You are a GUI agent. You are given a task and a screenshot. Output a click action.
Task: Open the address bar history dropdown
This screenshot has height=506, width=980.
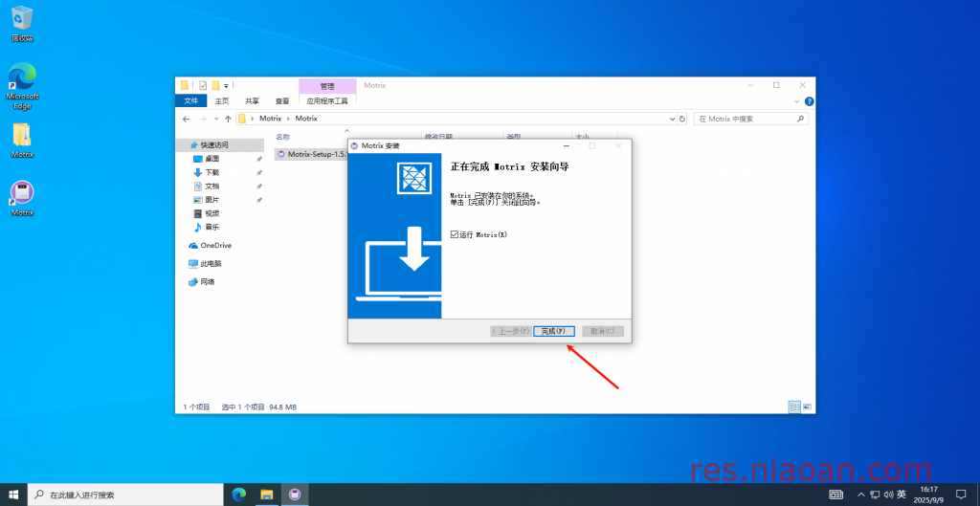673,119
